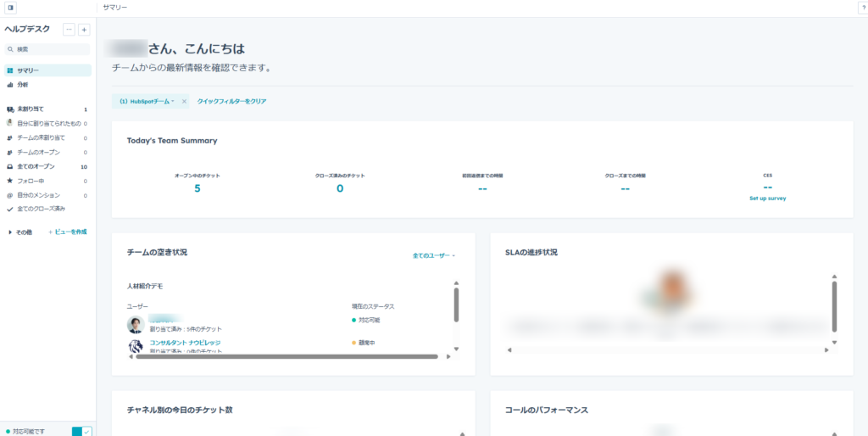Click the team availability scroll-down arrow
This screenshot has height=436, width=868.
click(x=456, y=349)
